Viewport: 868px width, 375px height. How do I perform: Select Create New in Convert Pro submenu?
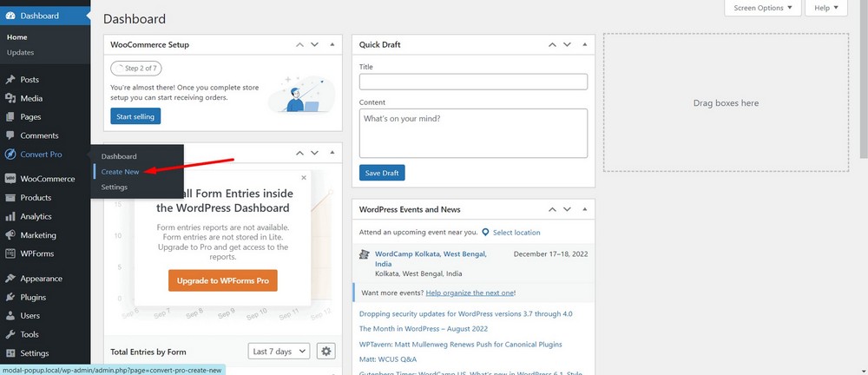click(120, 172)
